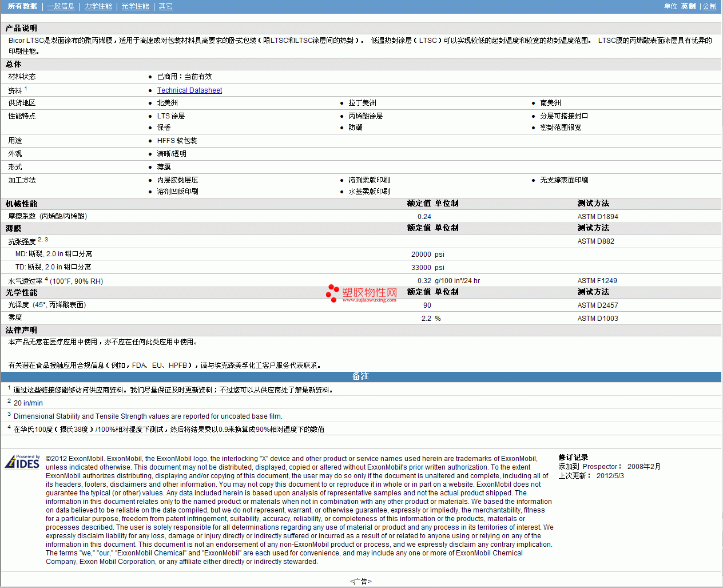Click the TD tensile value 33000
This screenshot has width=723, height=588.
click(x=421, y=268)
